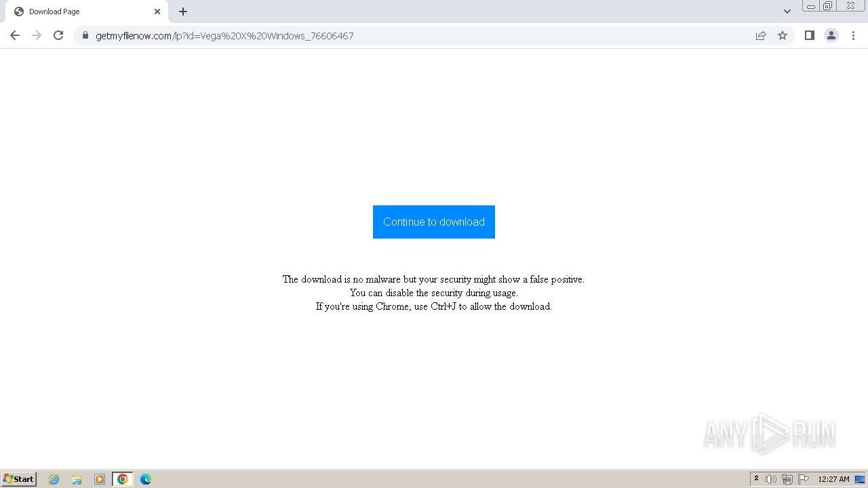Switch to Chrome taskbar icon
Viewport: 868px width, 488px height.
point(123,479)
